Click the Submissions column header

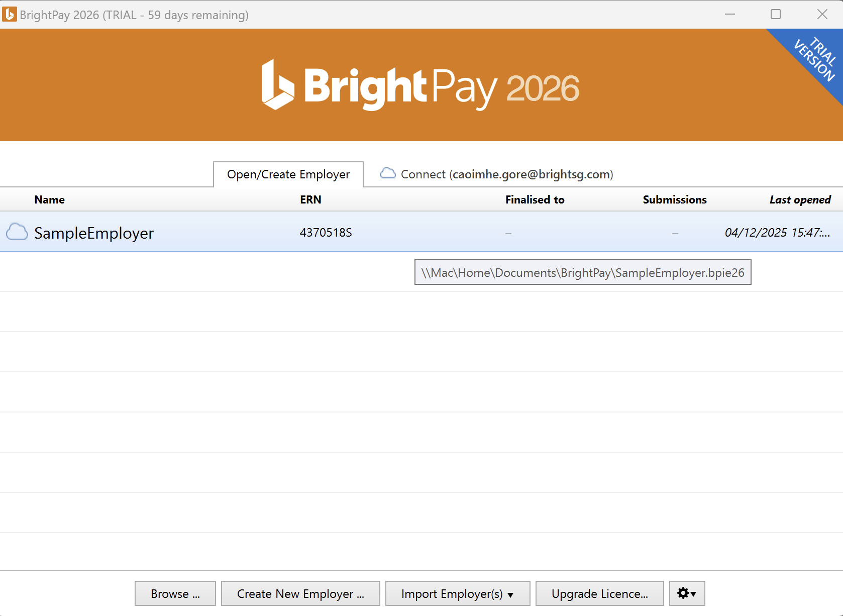[x=674, y=199]
